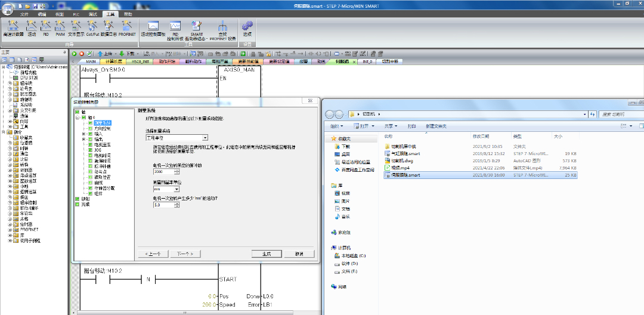Click the motion-per-revolution field showing 5.0
644x315 pixels.
[x=163, y=205]
